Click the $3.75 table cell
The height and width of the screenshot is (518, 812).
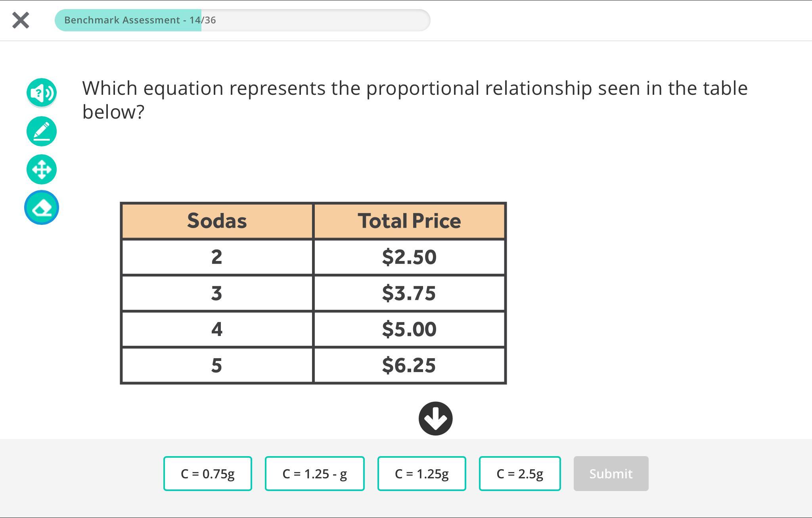point(409,293)
